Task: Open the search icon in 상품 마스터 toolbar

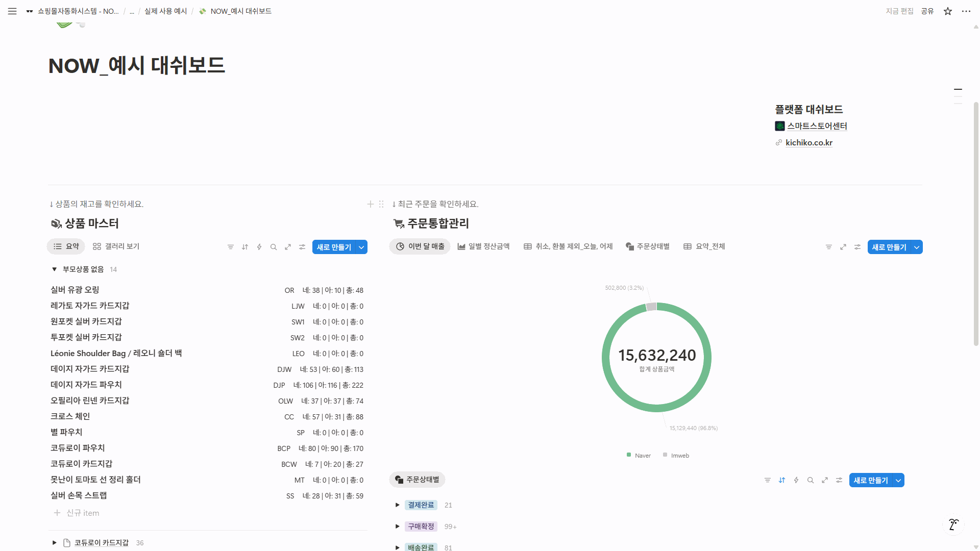Action: click(x=274, y=247)
